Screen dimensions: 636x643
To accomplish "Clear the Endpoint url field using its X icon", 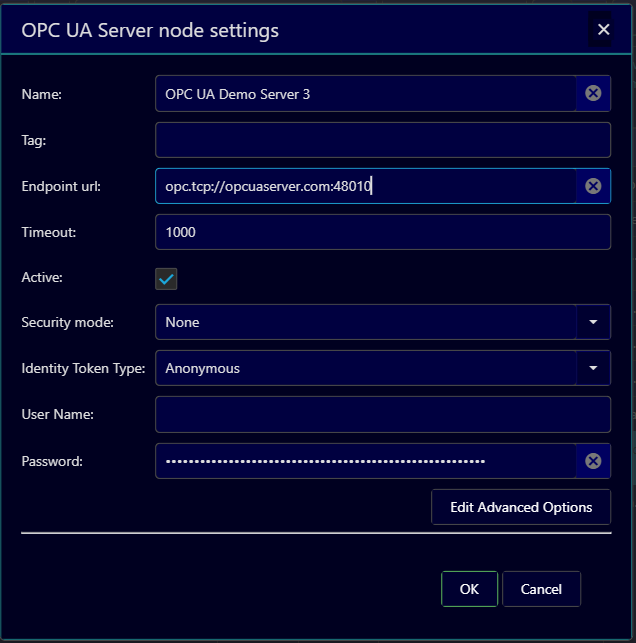I will (x=593, y=186).
